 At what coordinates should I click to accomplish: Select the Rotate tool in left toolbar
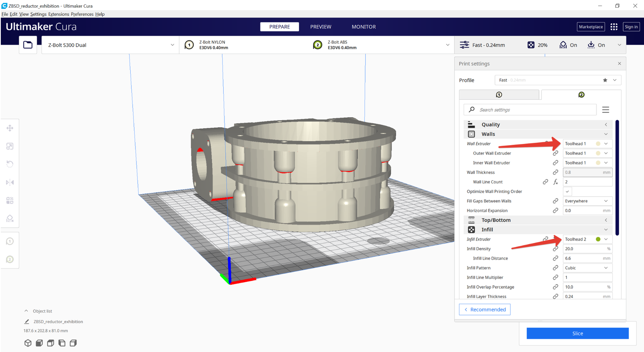[10, 164]
